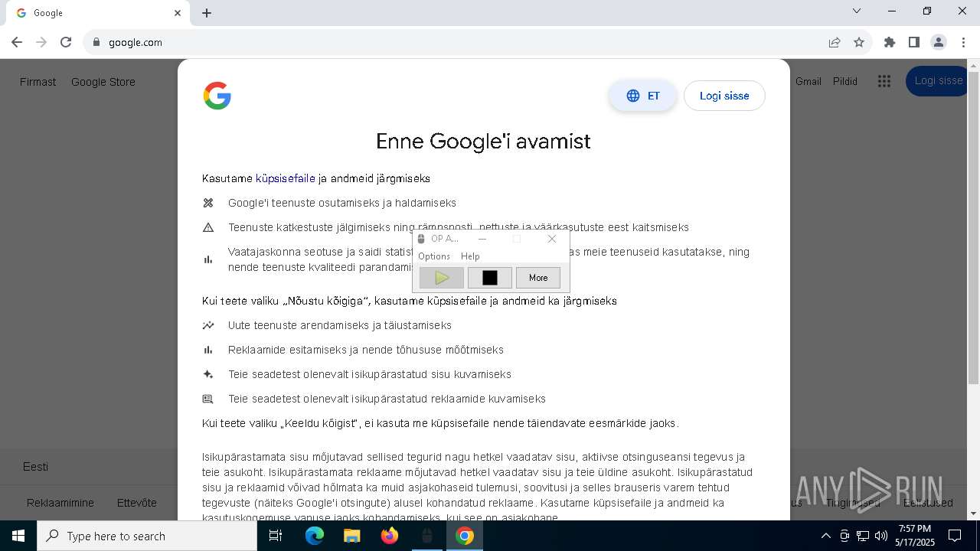Click the scrollbar down arrow
This screenshot has height=551, width=980.
(973, 514)
